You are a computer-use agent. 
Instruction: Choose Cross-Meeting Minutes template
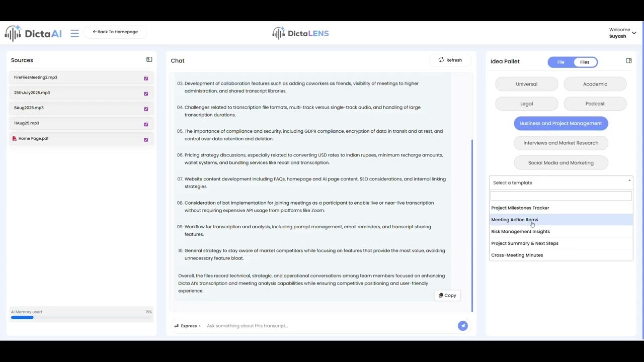pyautogui.click(x=561, y=255)
